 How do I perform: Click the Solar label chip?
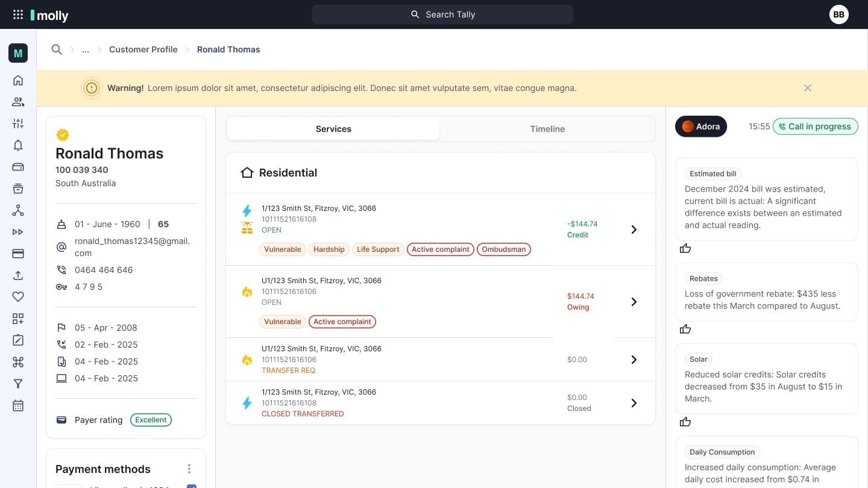tap(699, 359)
